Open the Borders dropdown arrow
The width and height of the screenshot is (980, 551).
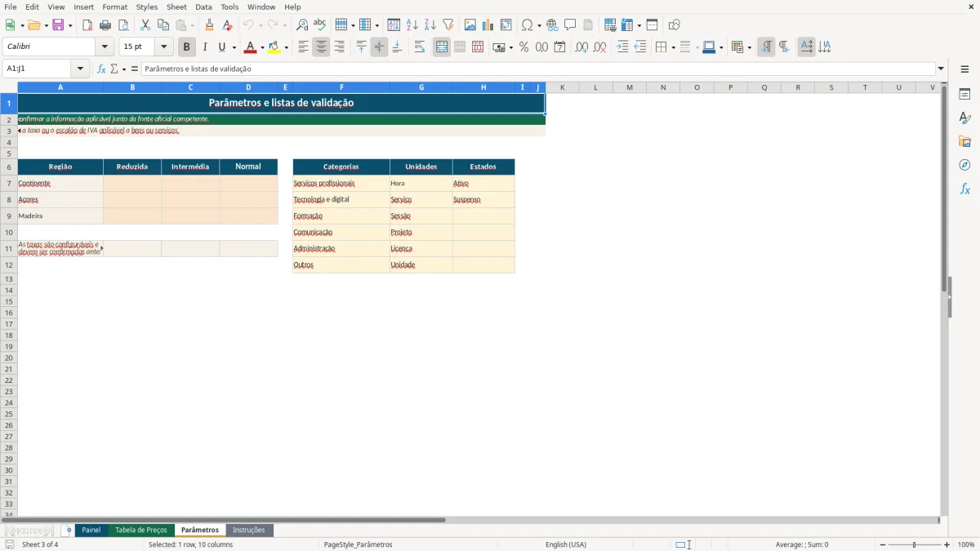[673, 47]
